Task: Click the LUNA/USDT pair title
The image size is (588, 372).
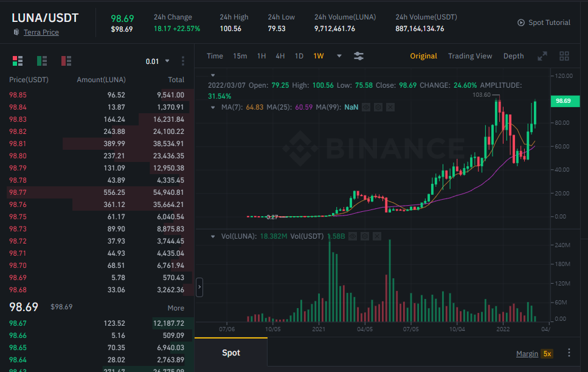Action: pyautogui.click(x=45, y=18)
